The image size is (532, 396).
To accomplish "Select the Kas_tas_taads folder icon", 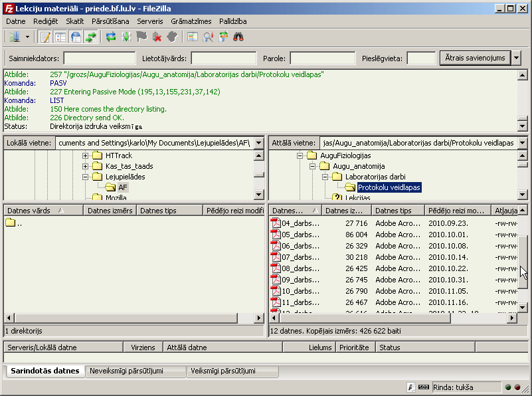I will [98, 166].
